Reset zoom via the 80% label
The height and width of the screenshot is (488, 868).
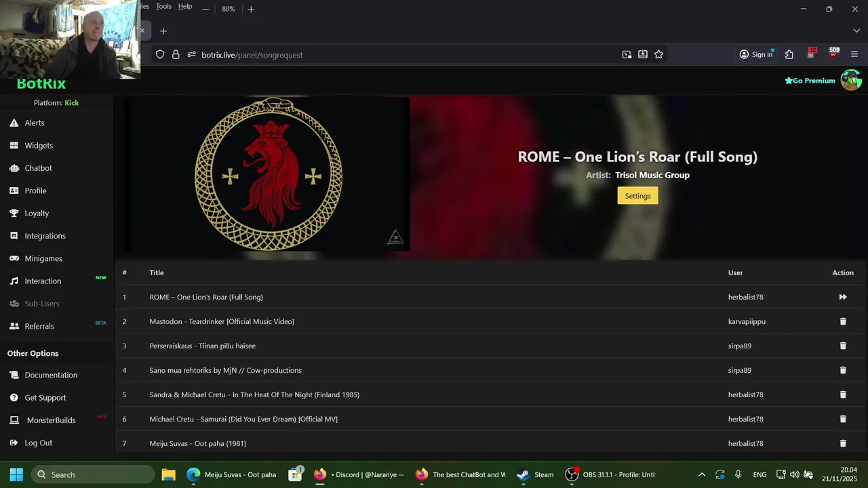point(229,9)
